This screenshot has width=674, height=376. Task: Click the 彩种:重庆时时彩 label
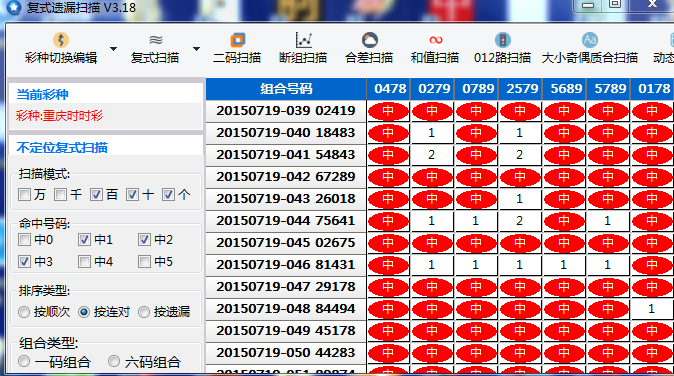pyautogui.click(x=59, y=116)
